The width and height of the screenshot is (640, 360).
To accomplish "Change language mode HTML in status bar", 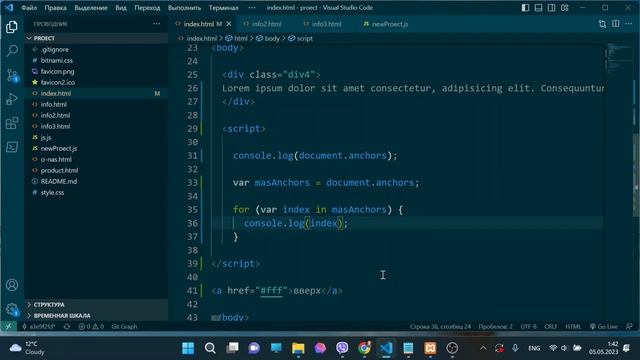I will click(573, 327).
